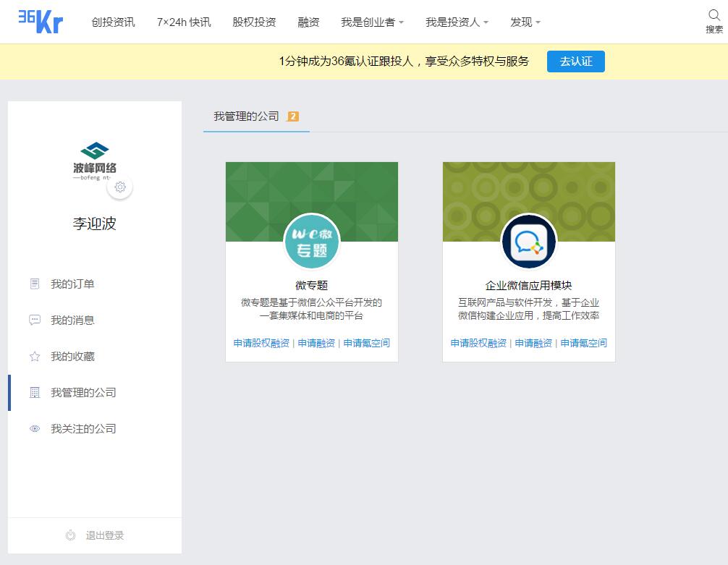Viewport: 728px width, 565px height.
Task: Click 申请股权融资 link under 微专题
Action: tap(261, 343)
